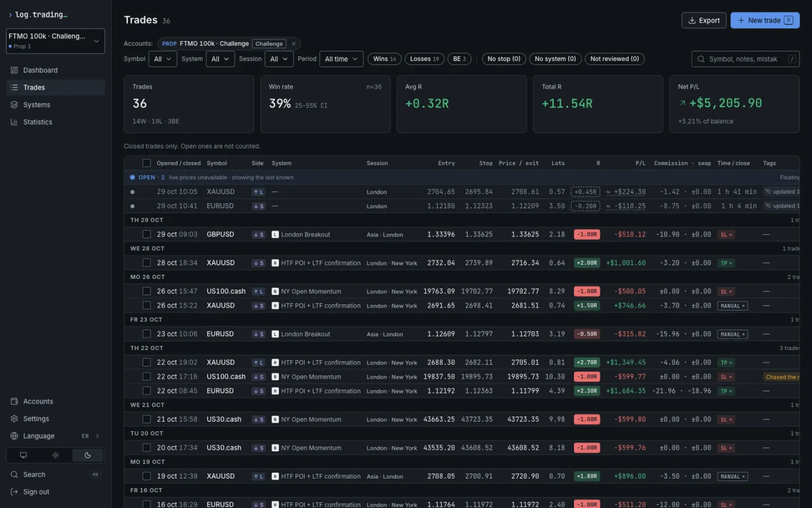Click the Net P/L trend arrow icon
The image size is (812, 508).
pos(683,103)
